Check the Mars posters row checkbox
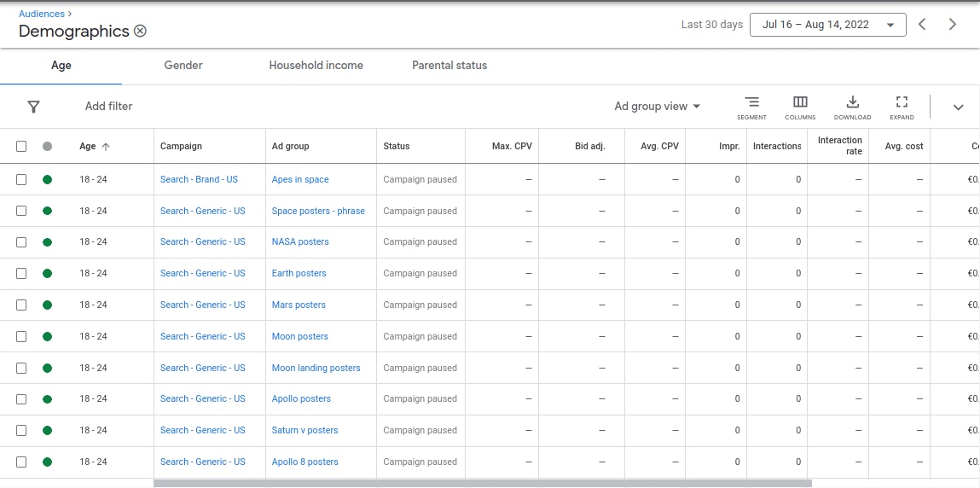The height and width of the screenshot is (488, 980). coord(21,305)
